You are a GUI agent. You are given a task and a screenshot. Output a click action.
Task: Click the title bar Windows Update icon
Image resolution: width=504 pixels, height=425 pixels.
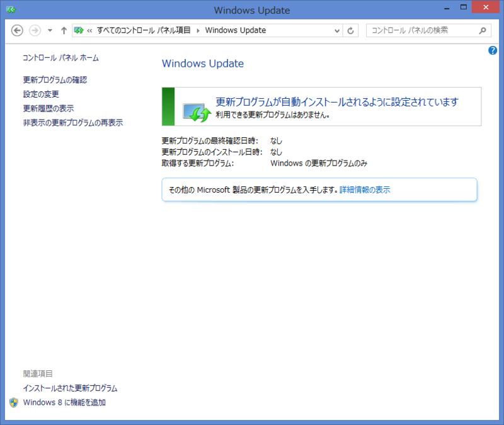click(x=11, y=10)
